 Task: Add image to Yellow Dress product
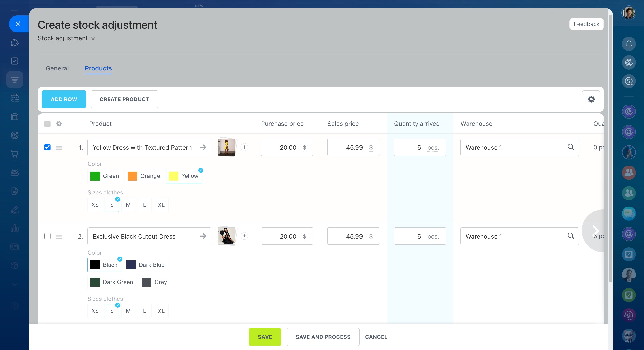pos(244,147)
